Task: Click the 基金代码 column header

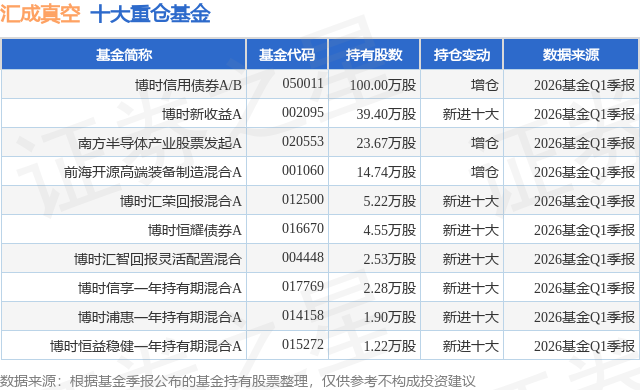Action: [x=287, y=55]
